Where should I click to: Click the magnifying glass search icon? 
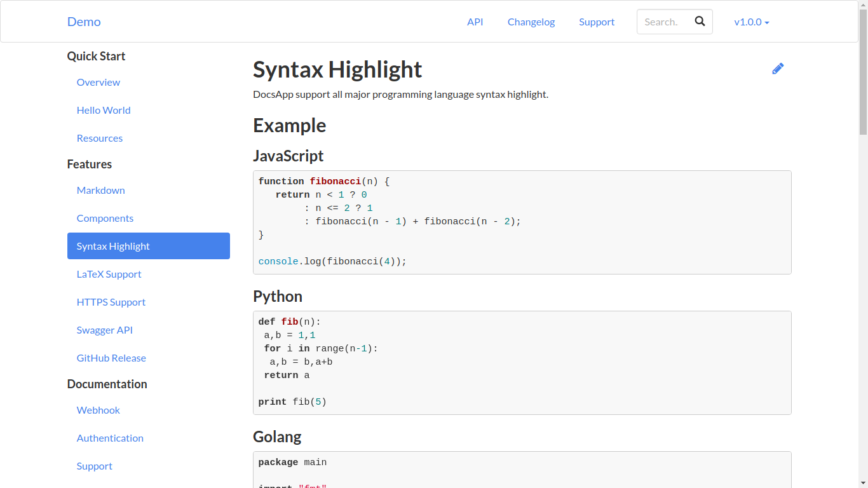click(700, 22)
